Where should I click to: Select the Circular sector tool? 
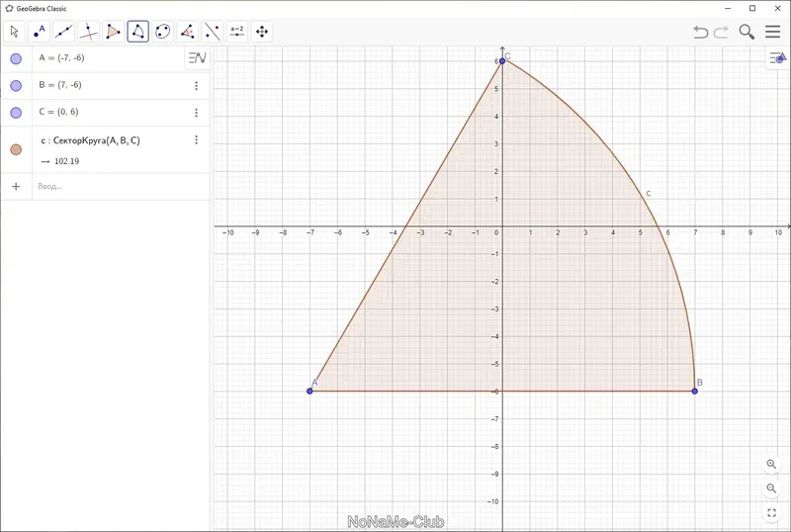click(x=137, y=32)
